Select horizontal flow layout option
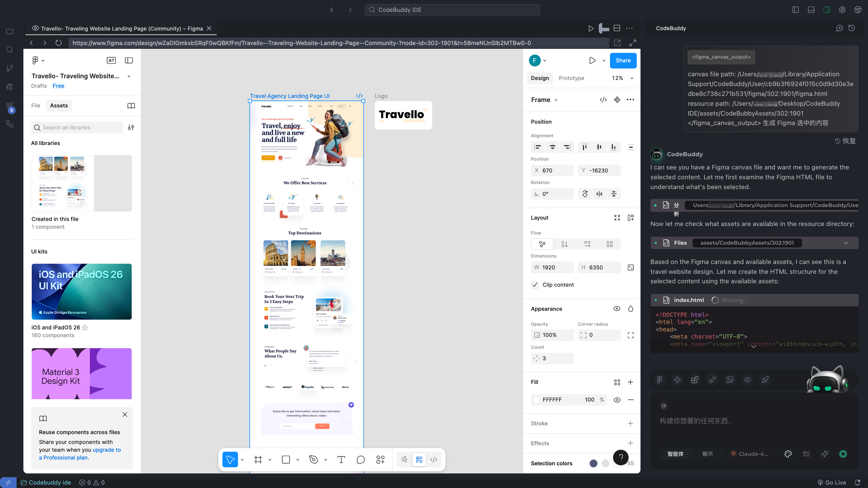 pos(587,244)
